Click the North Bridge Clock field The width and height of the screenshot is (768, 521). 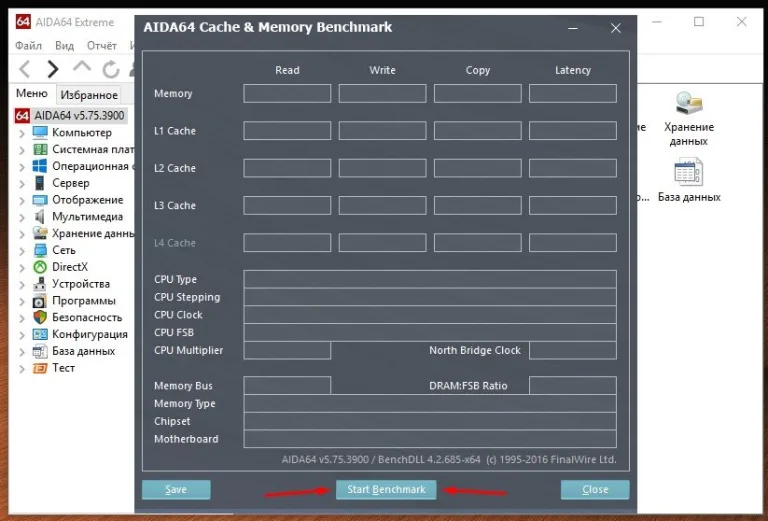coord(573,350)
